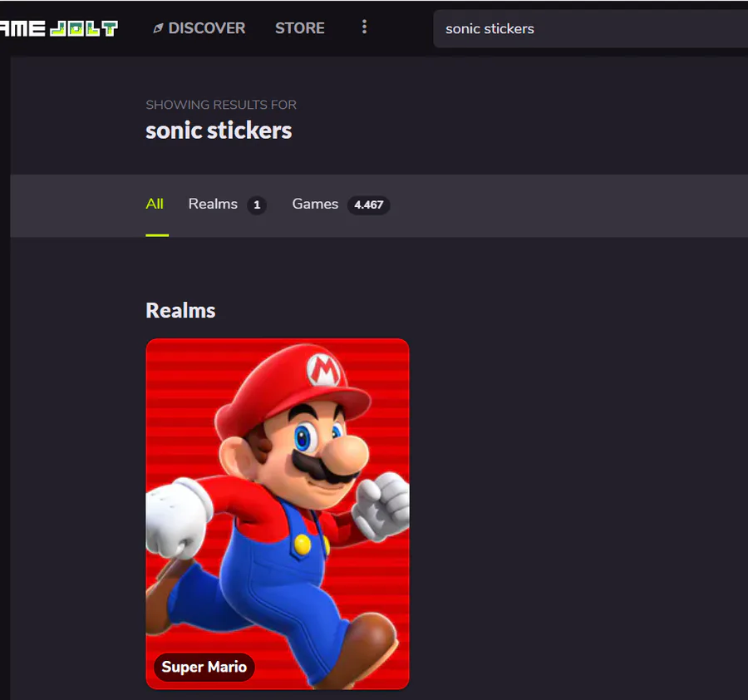748x700 pixels.
Task: Open the Discover page
Action: (199, 28)
